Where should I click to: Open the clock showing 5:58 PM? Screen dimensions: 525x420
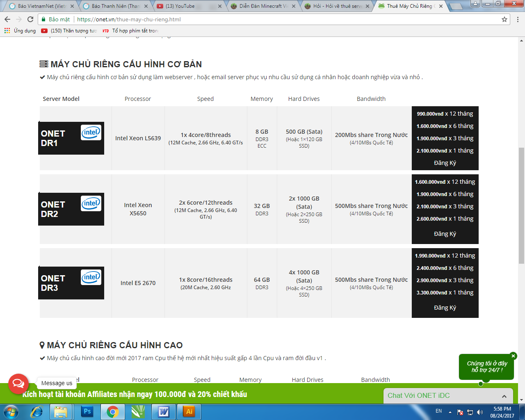point(502,412)
